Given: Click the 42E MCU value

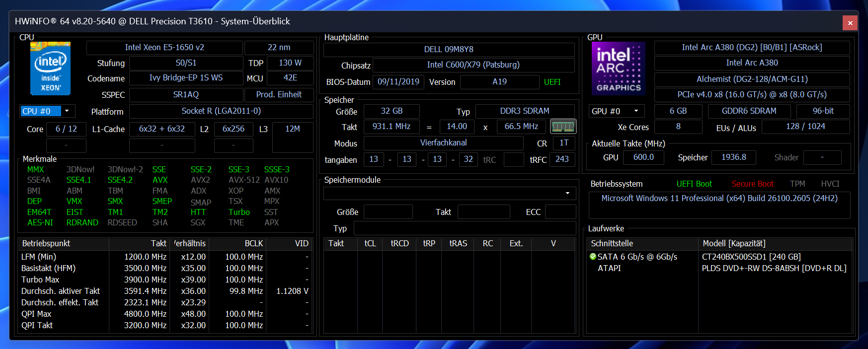Looking at the screenshot, I should pos(290,78).
